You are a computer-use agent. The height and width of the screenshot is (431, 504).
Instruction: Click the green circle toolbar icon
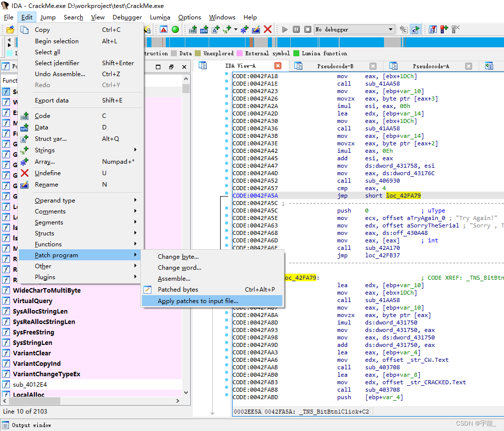click(x=175, y=29)
